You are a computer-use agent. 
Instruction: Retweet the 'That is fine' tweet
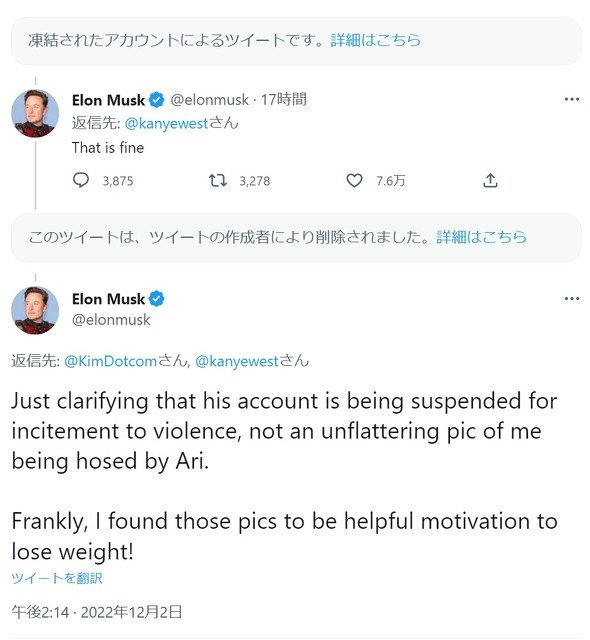pyautogui.click(x=217, y=180)
